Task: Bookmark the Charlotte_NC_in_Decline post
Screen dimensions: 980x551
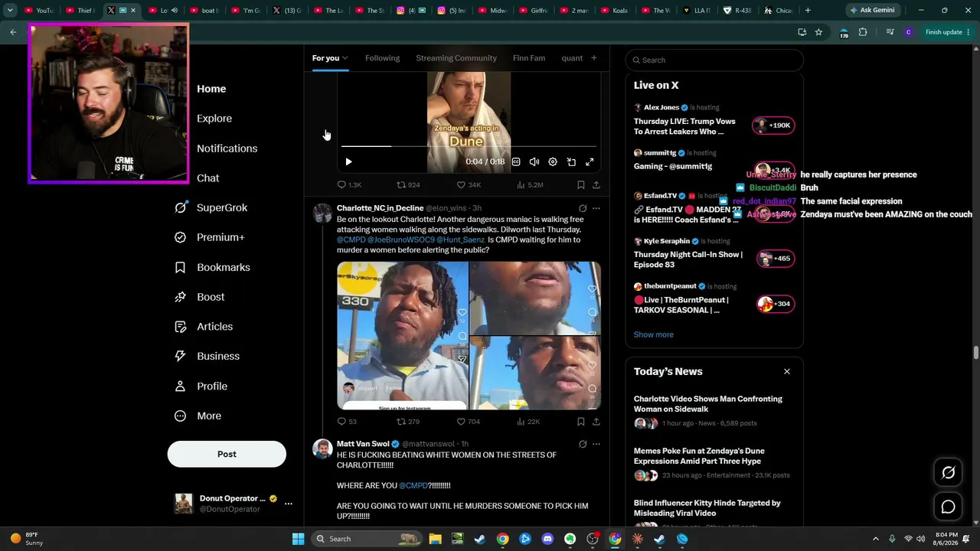Action: tap(580, 421)
